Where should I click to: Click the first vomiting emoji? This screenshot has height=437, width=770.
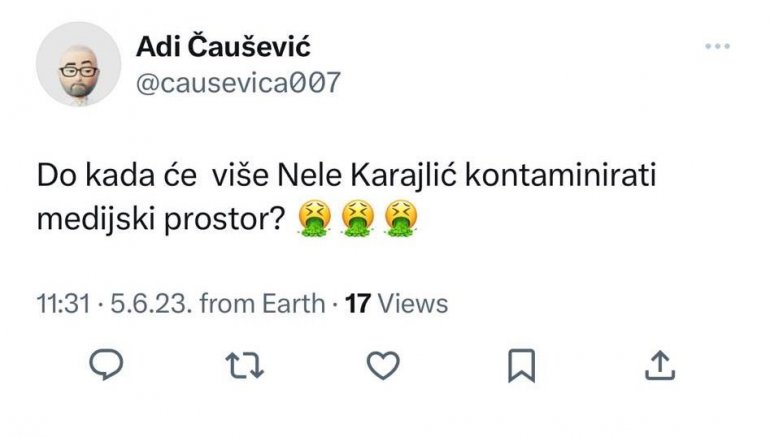coord(315,217)
